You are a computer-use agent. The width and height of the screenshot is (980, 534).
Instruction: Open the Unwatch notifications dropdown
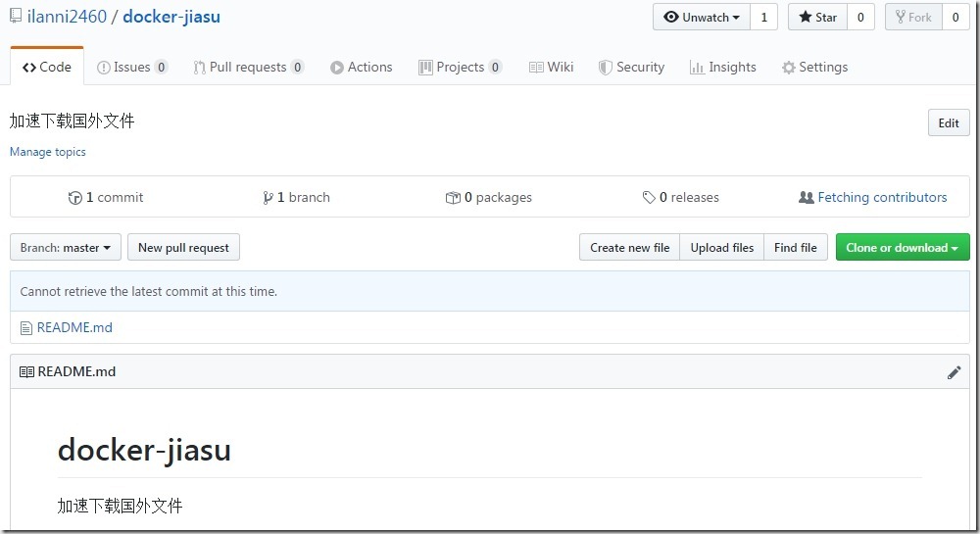tap(702, 17)
